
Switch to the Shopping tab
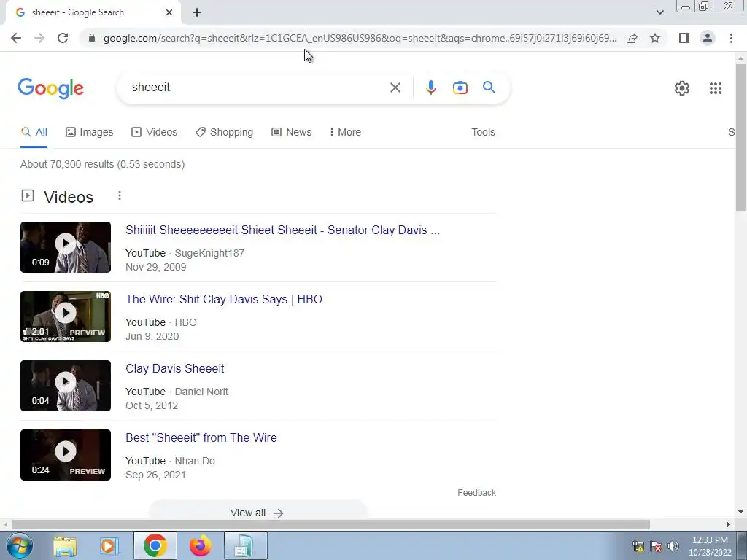225,133
